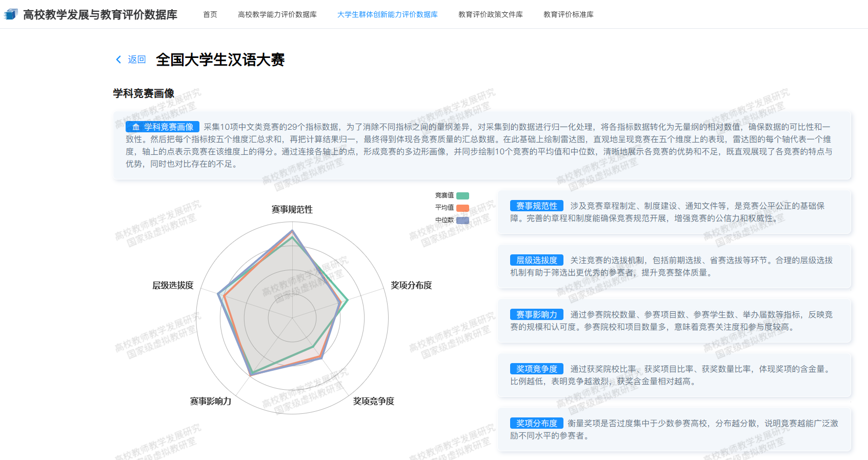
Task: Click the 层级选拔度 blue tag
Action: (x=537, y=260)
